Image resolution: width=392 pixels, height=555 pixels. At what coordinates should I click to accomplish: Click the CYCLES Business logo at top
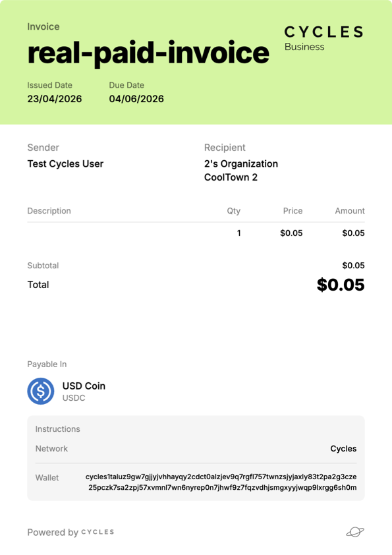pyautogui.click(x=323, y=38)
